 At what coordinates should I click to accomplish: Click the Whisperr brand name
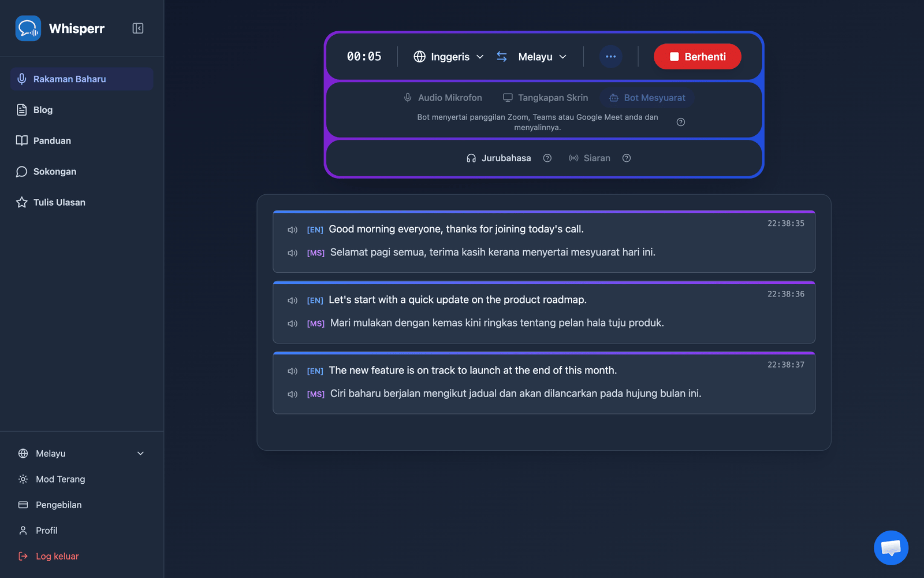tap(77, 28)
